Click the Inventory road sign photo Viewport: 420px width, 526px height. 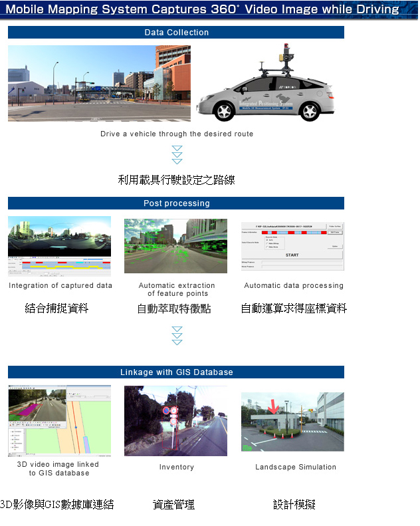(x=176, y=422)
